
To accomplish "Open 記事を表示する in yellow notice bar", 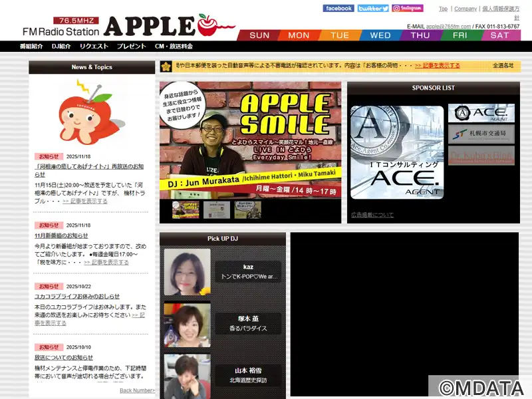I will point(438,65).
